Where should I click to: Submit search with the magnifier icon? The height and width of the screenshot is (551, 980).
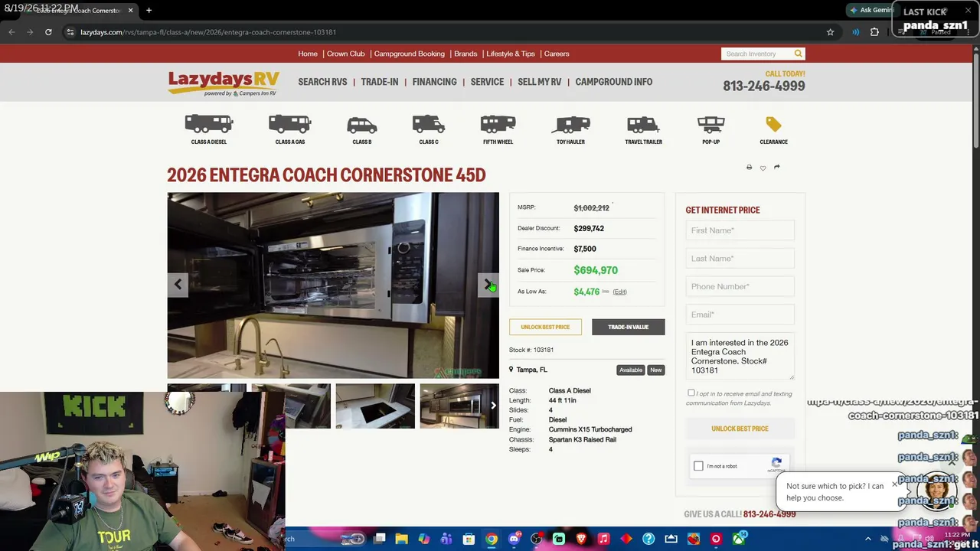798,54
